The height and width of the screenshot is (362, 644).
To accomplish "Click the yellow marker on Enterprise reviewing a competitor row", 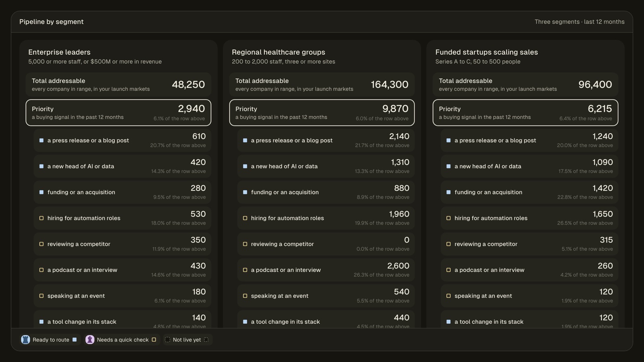I will pos(41,244).
